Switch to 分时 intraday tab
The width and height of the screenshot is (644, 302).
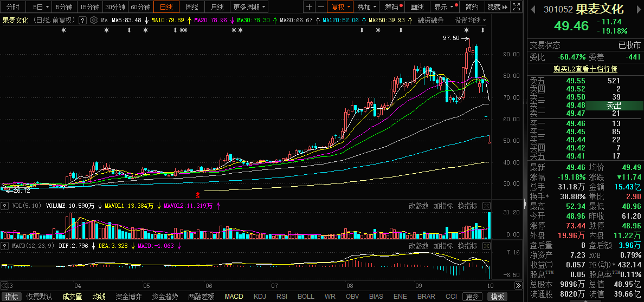pyautogui.click(x=12, y=7)
